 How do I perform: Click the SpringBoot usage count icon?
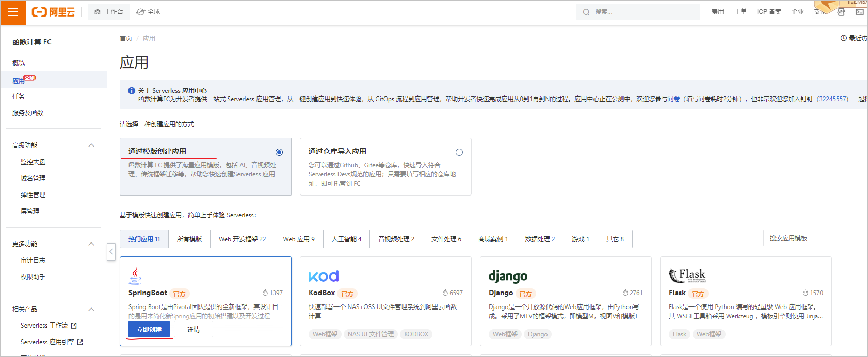[265, 293]
